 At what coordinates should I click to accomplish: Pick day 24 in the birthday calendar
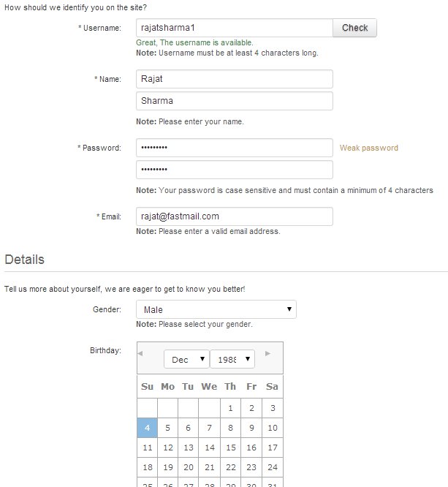(272, 467)
